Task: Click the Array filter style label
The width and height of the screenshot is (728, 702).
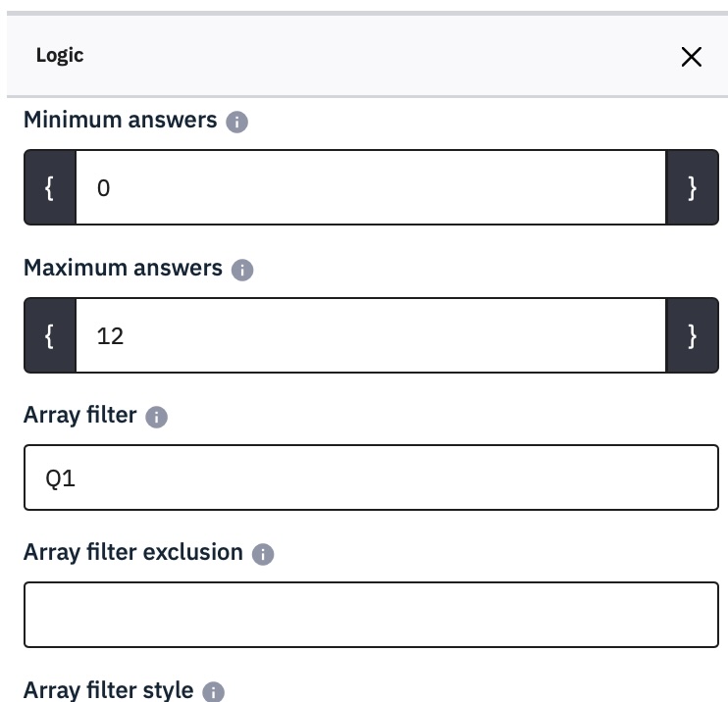Action: click(x=108, y=689)
